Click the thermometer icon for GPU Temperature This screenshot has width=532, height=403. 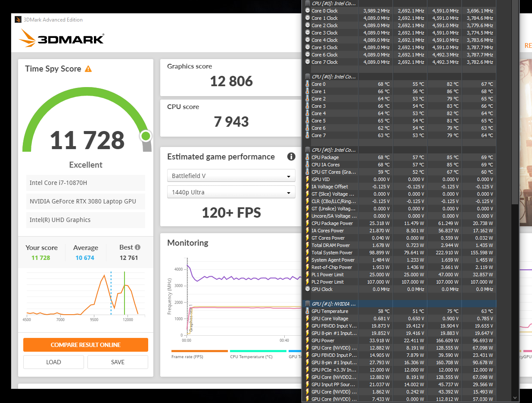[307, 311]
